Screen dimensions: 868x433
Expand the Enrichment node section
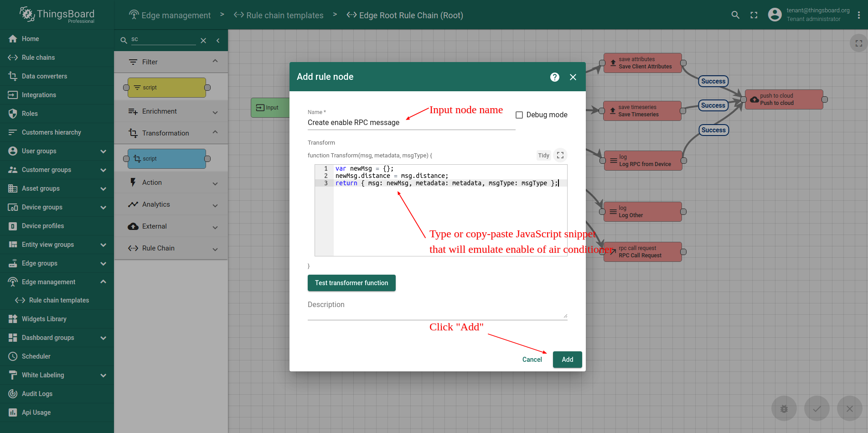pos(215,112)
